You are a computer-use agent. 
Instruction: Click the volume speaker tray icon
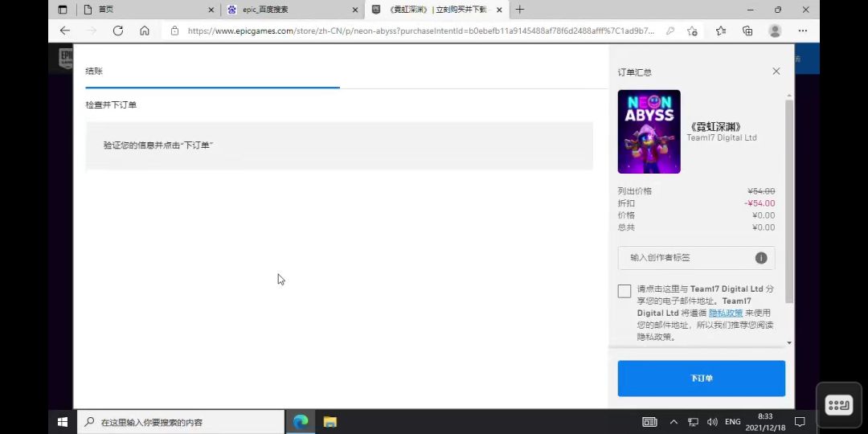[x=712, y=422]
